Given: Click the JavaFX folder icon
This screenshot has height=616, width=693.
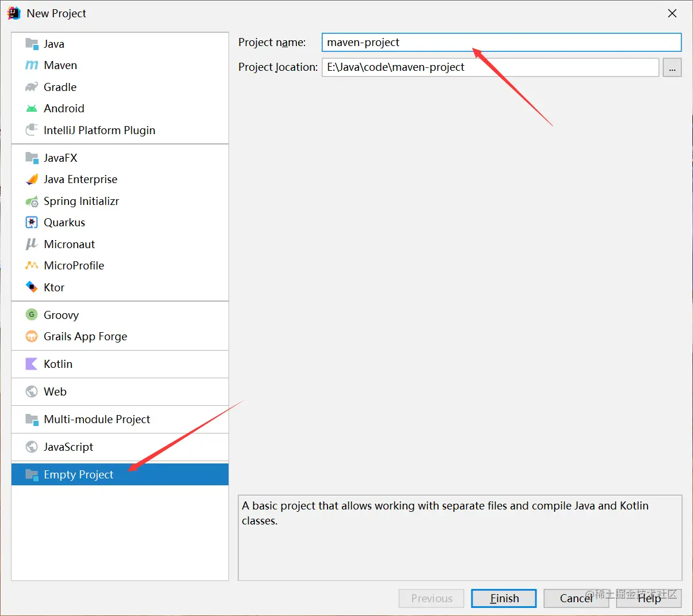Looking at the screenshot, I should point(32,158).
